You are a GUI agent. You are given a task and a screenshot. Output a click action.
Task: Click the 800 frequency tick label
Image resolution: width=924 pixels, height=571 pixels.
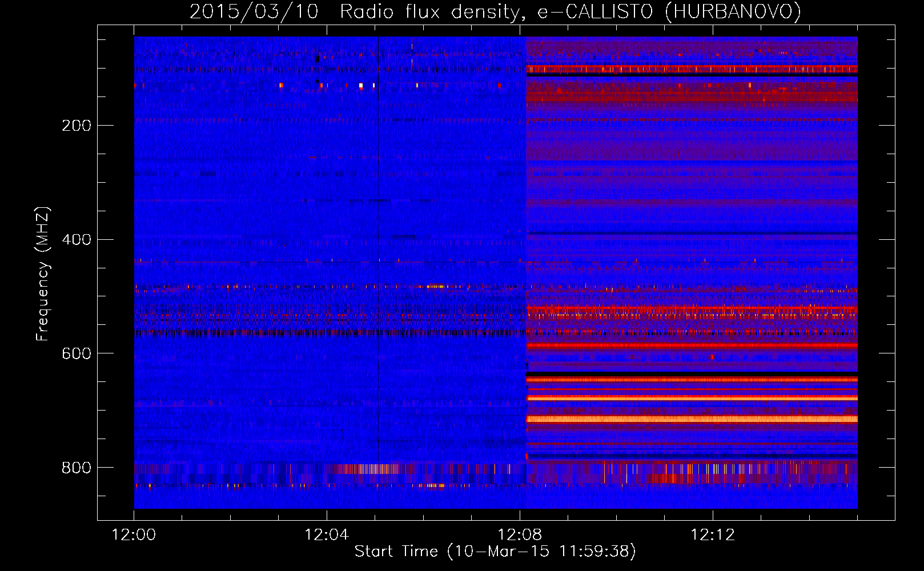[x=77, y=468]
